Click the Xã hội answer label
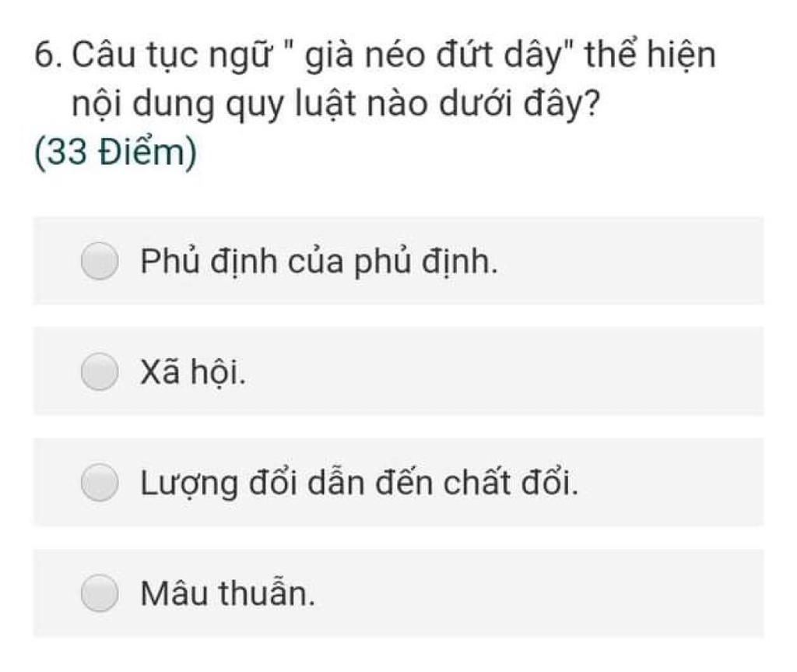This screenshot has height=672, width=797. click(193, 372)
